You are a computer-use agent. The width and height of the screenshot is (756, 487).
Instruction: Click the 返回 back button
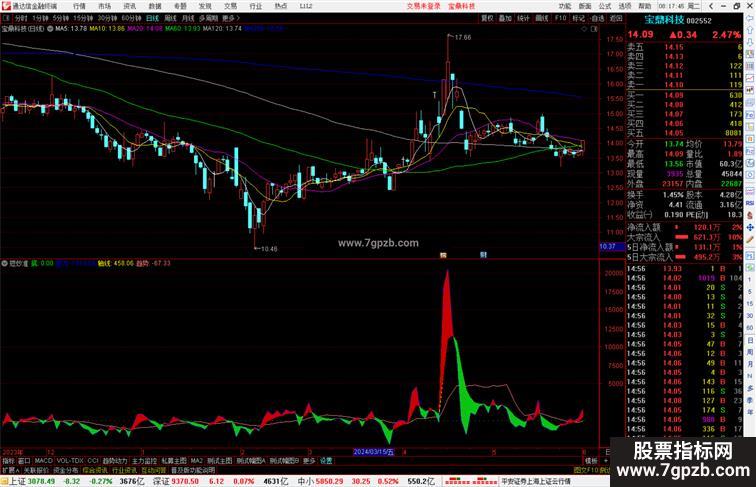point(616,18)
